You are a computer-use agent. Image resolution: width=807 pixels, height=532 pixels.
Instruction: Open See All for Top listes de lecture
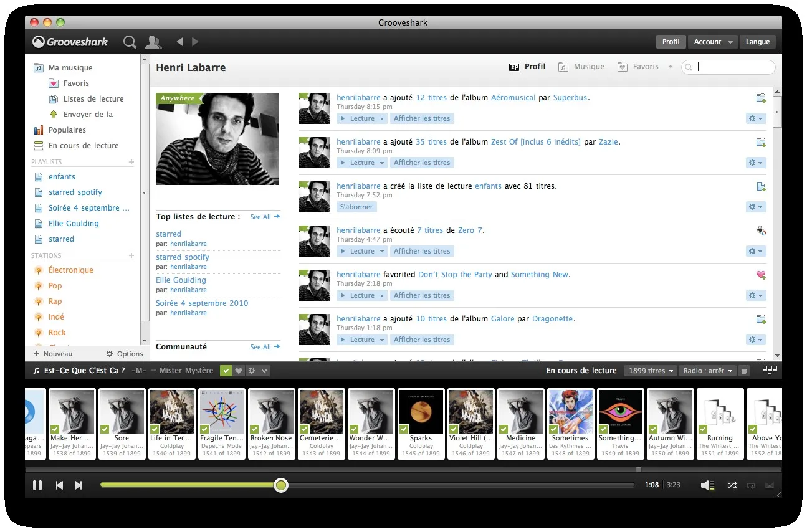point(265,217)
